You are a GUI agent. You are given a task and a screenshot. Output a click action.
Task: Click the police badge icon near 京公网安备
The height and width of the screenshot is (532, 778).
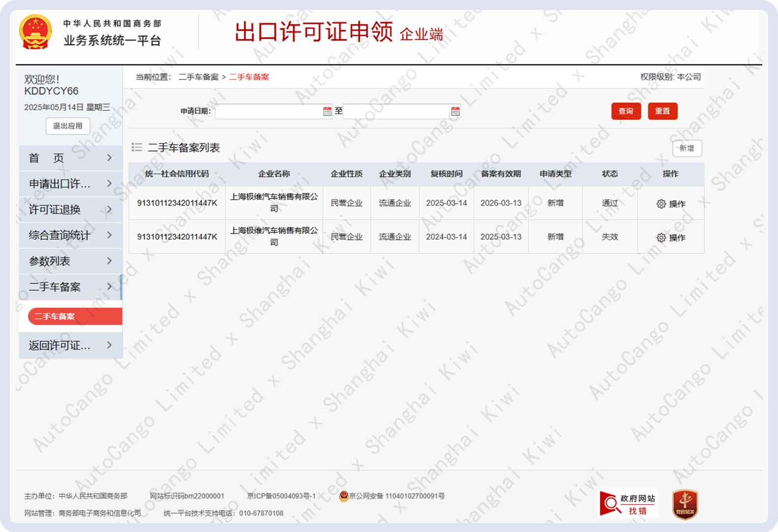344,496
